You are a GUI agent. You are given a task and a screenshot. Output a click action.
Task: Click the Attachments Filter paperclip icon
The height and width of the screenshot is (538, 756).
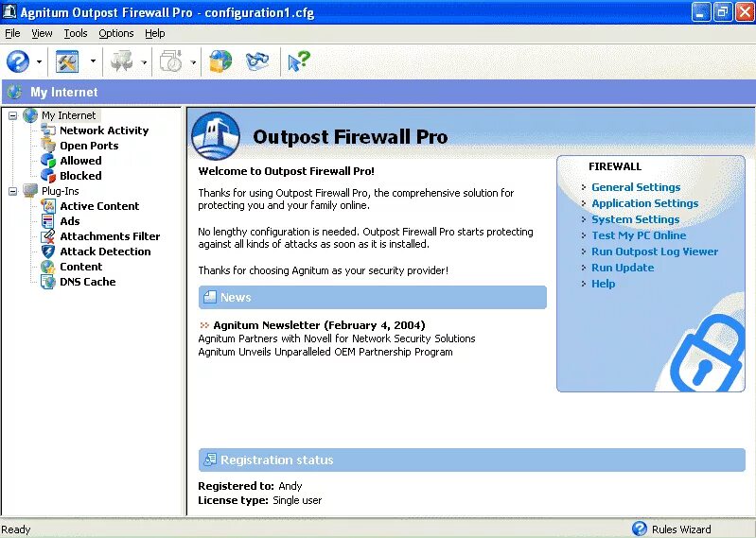48,236
